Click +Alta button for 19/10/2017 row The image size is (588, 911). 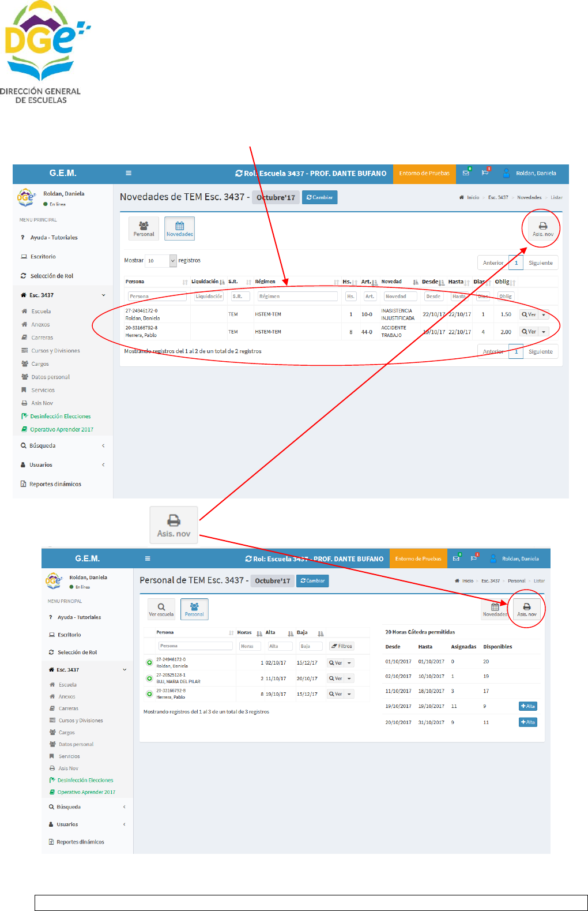528,706
